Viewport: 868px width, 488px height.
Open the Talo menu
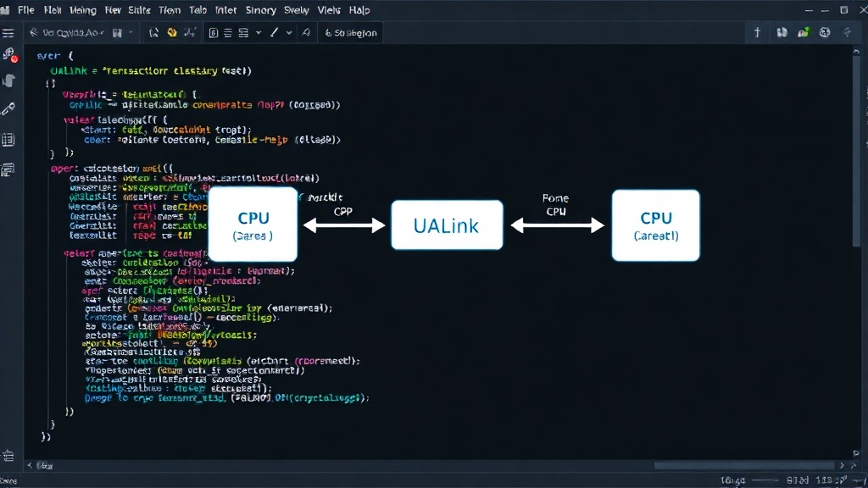point(198,10)
